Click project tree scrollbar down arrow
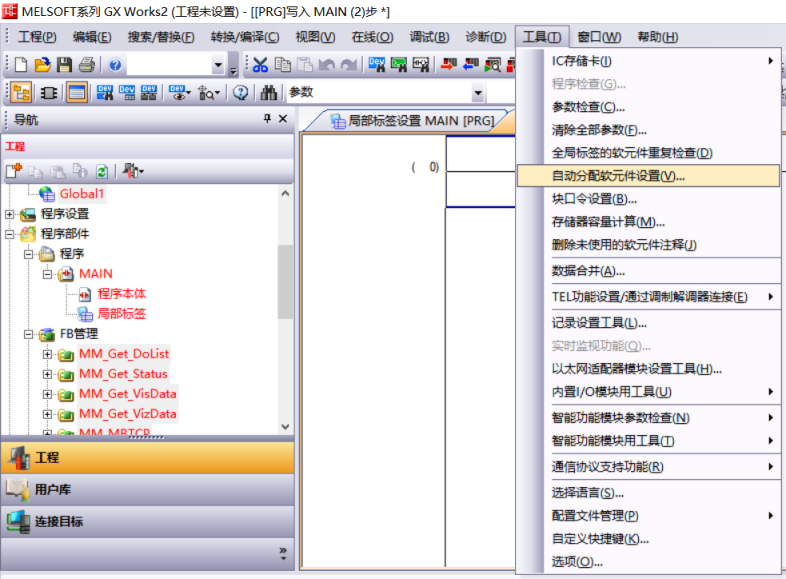The width and height of the screenshot is (786, 579). (285, 427)
